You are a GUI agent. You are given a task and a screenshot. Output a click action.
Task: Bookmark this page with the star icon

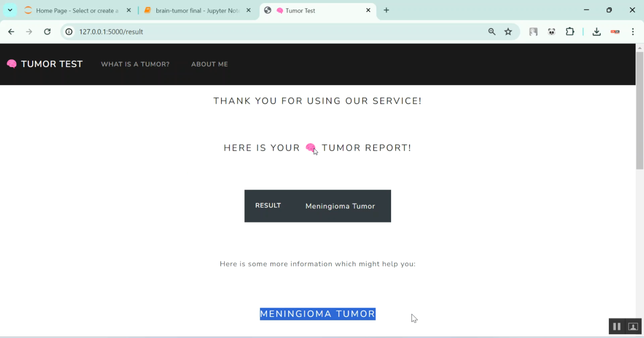508,32
